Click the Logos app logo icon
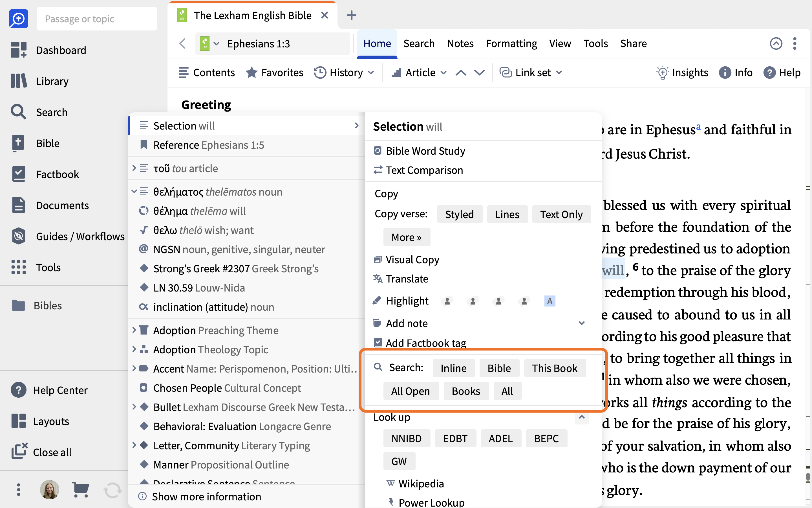Viewport: 812px width, 508px height. tap(18, 18)
